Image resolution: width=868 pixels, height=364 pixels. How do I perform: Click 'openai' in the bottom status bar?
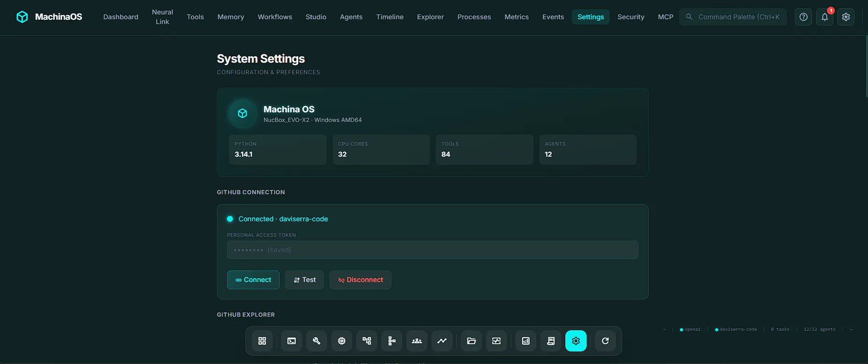693,329
